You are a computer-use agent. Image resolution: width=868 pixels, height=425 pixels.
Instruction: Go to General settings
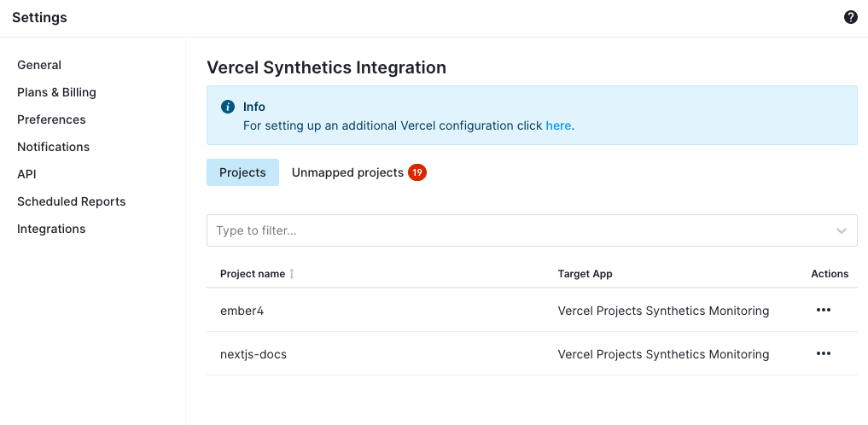coord(39,66)
